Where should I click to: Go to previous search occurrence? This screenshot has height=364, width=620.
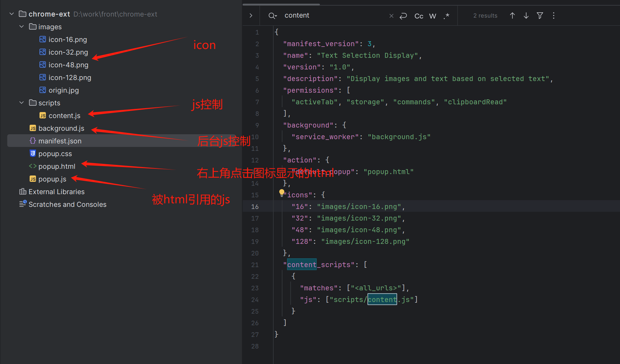click(512, 16)
